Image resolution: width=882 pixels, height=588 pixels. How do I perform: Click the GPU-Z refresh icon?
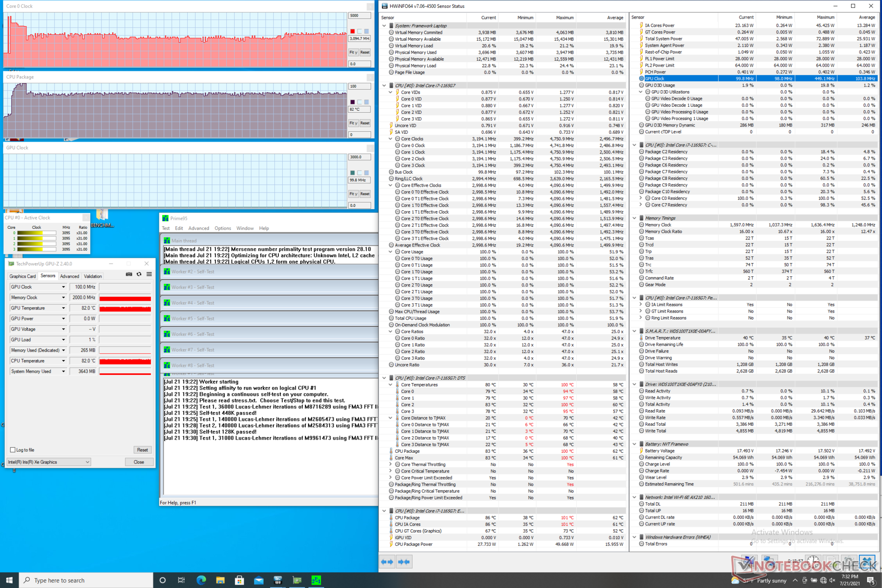pos(139,274)
